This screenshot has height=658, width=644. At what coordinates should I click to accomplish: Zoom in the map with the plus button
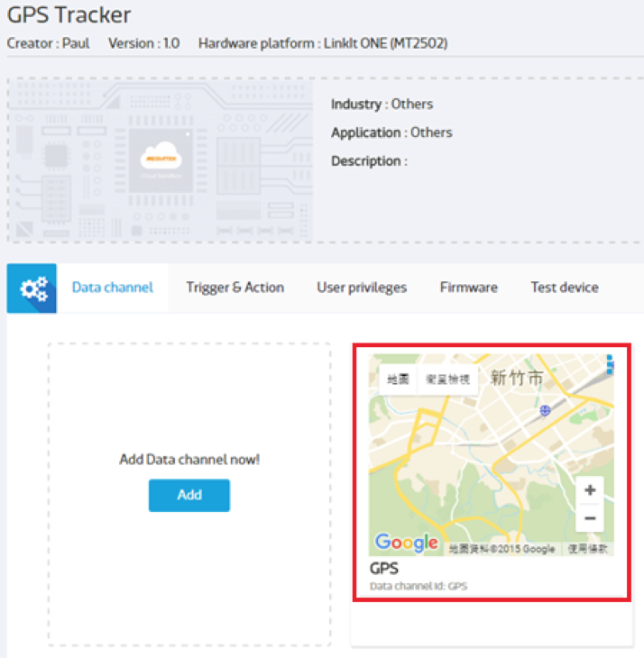pyautogui.click(x=590, y=490)
